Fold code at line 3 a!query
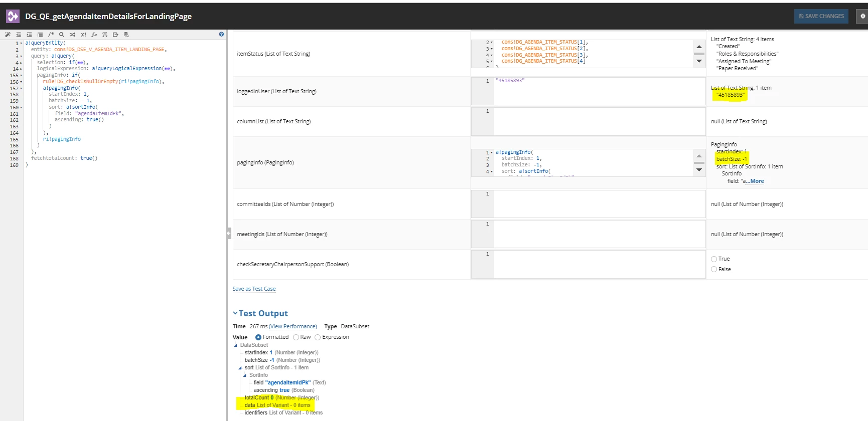868x421 pixels. [x=21, y=56]
